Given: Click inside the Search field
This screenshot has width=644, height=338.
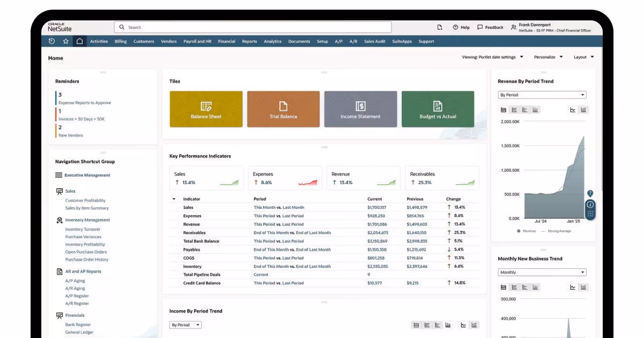Looking at the screenshot, I should pyautogui.click(x=253, y=27).
